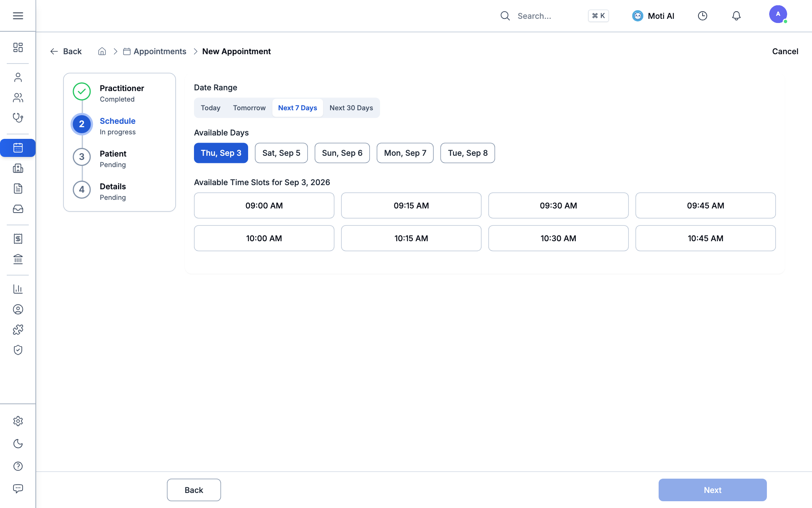Select the Today date range tab
The width and height of the screenshot is (812, 508).
pyautogui.click(x=211, y=108)
